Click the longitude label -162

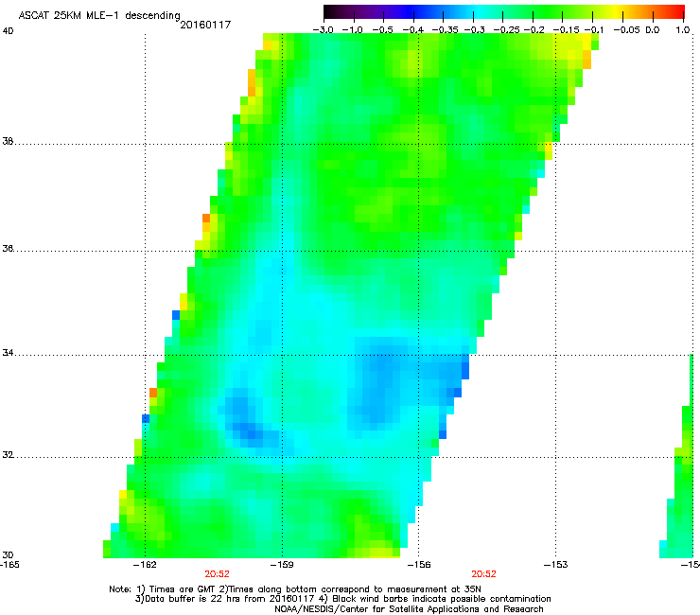tap(145, 565)
